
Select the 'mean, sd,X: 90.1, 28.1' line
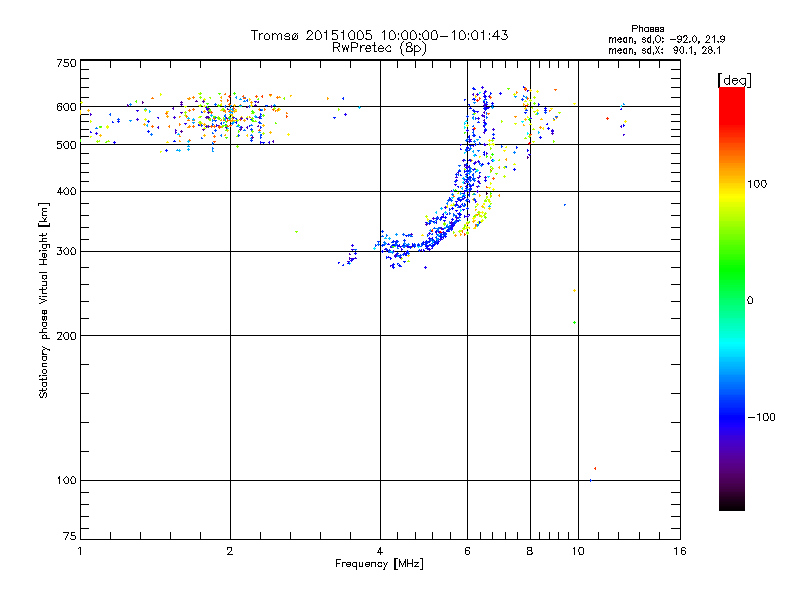click(x=664, y=50)
